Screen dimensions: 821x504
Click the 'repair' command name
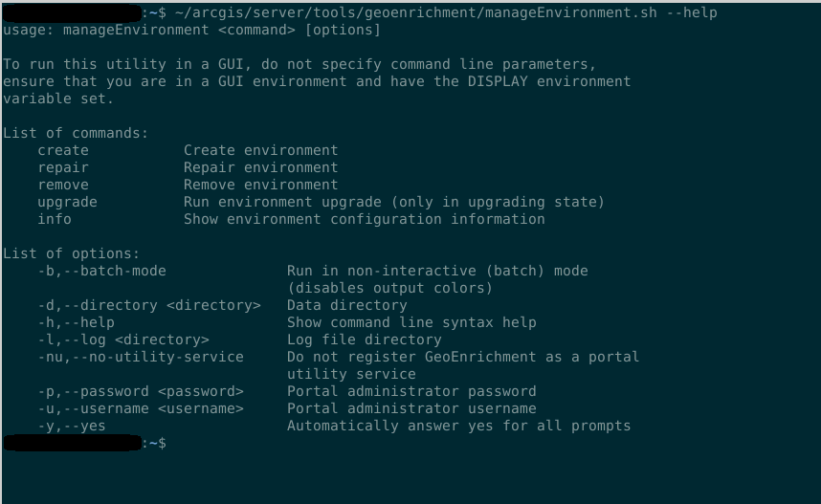(x=63, y=167)
